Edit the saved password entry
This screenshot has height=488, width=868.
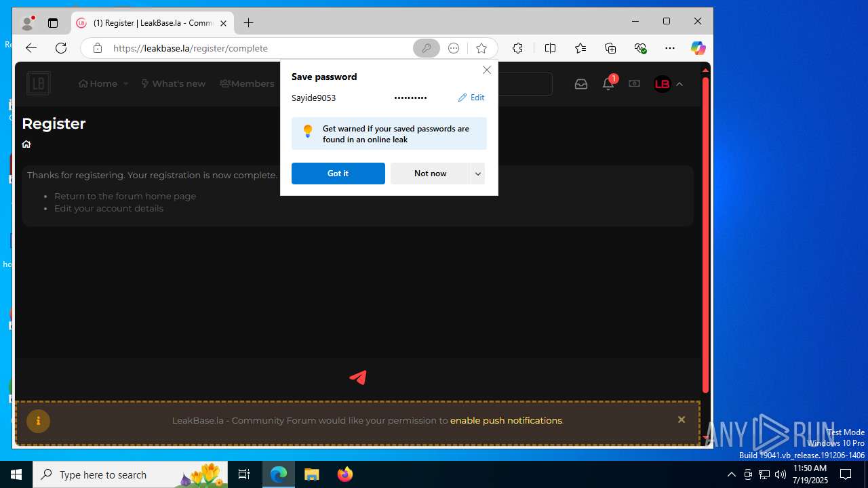pyautogui.click(x=471, y=98)
